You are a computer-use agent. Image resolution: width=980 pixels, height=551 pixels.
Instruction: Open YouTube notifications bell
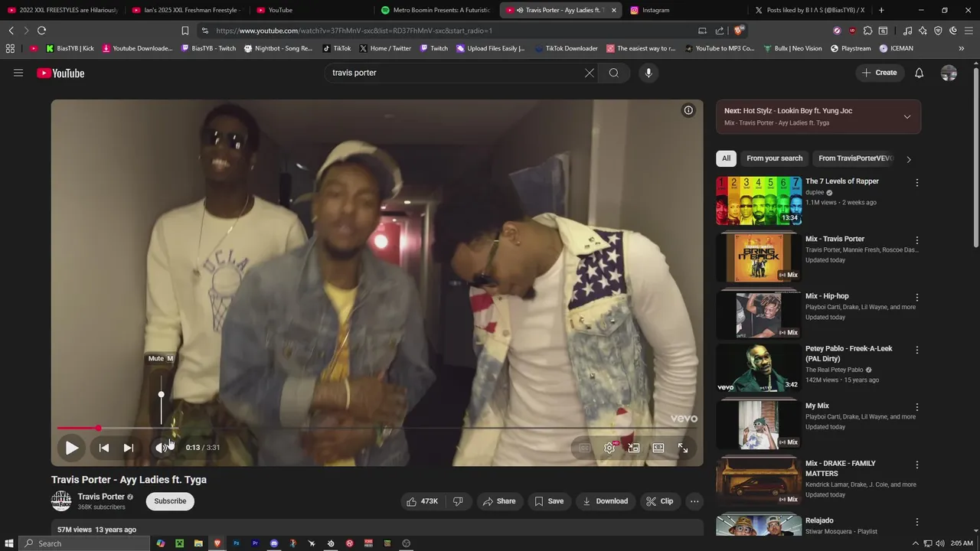(x=920, y=73)
